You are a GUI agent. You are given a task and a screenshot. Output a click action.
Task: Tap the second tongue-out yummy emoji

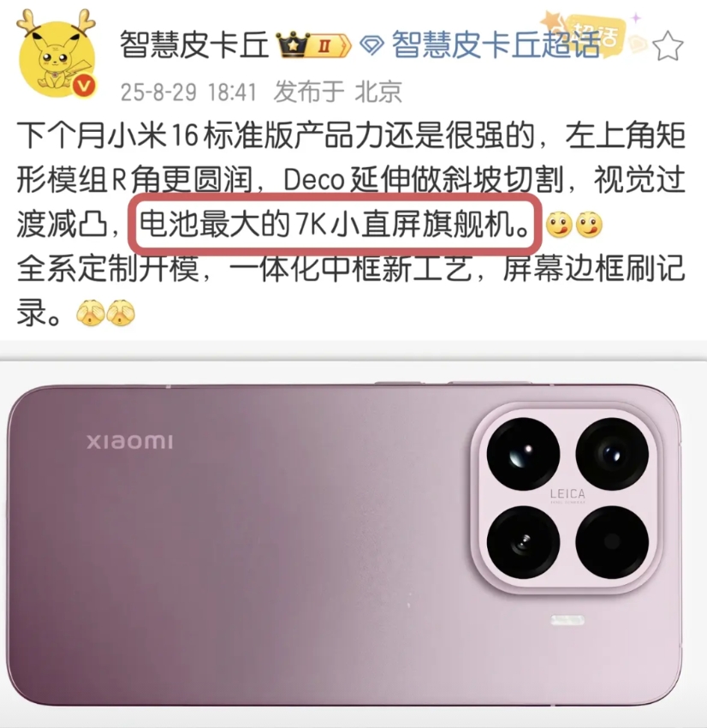[589, 225]
